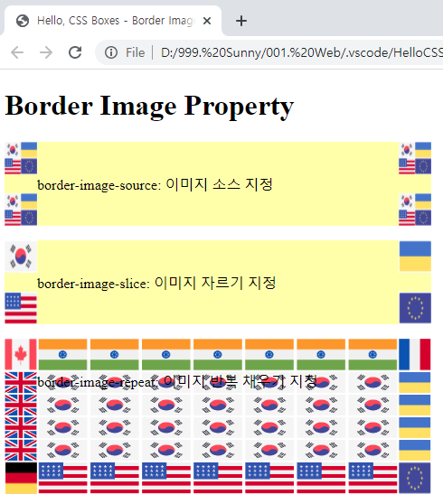Viewport: 443px width, 504px height.
Task: Click the large EU flag in the slice box
Action: pos(415,308)
